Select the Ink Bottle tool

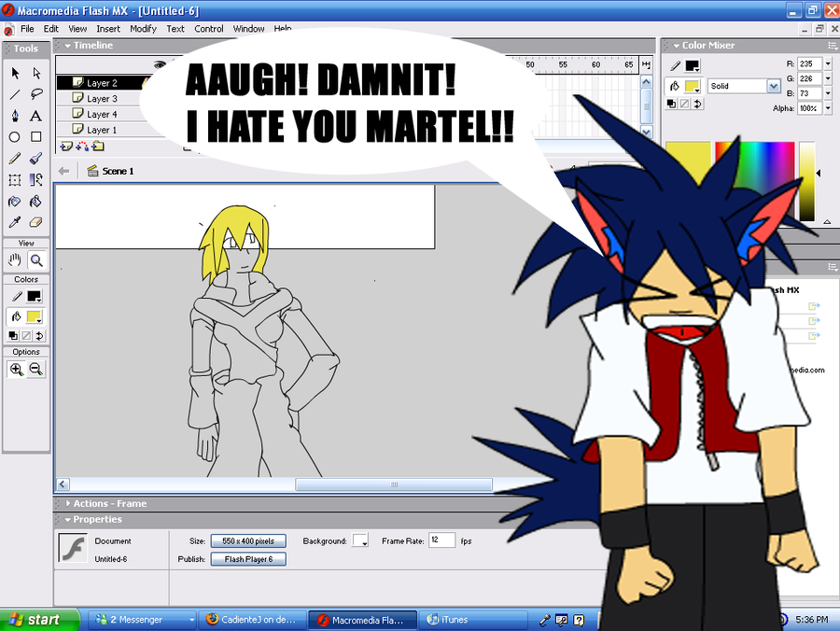pos(15,202)
